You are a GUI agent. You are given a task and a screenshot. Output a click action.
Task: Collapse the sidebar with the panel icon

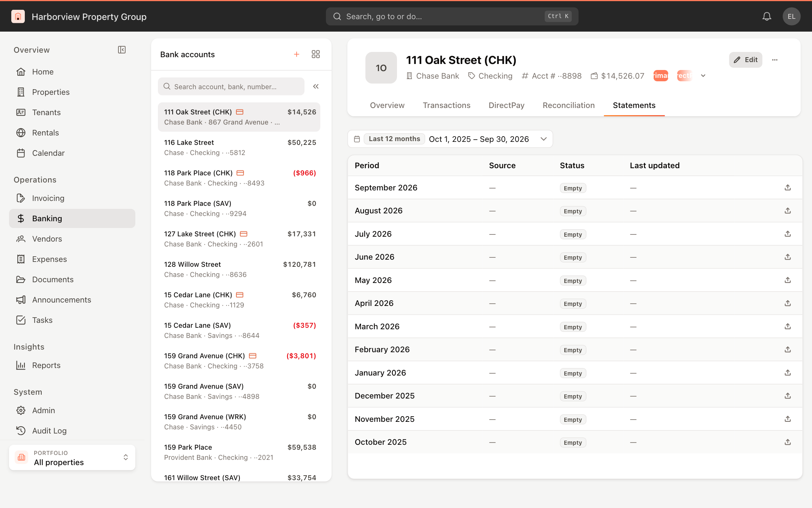[122, 50]
